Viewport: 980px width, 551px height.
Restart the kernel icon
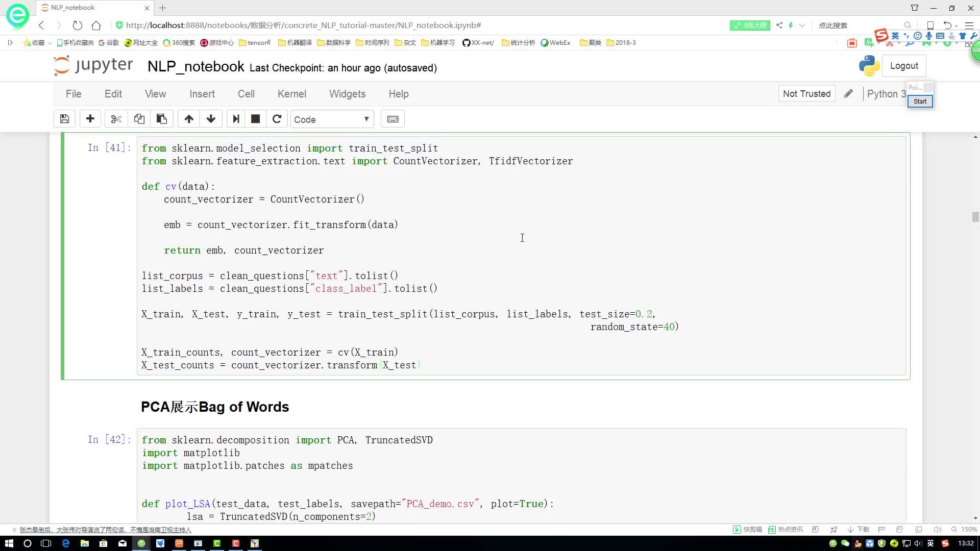pos(277,119)
